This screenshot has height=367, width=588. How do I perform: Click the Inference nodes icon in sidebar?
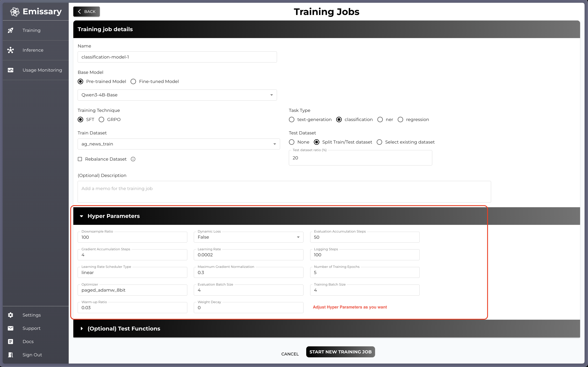pos(10,50)
